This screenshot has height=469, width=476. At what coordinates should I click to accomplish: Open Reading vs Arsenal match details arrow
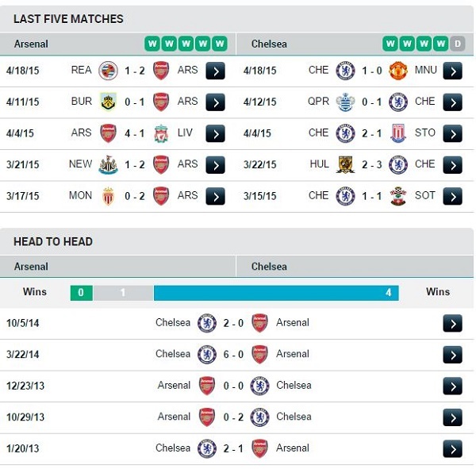tap(215, 71)
